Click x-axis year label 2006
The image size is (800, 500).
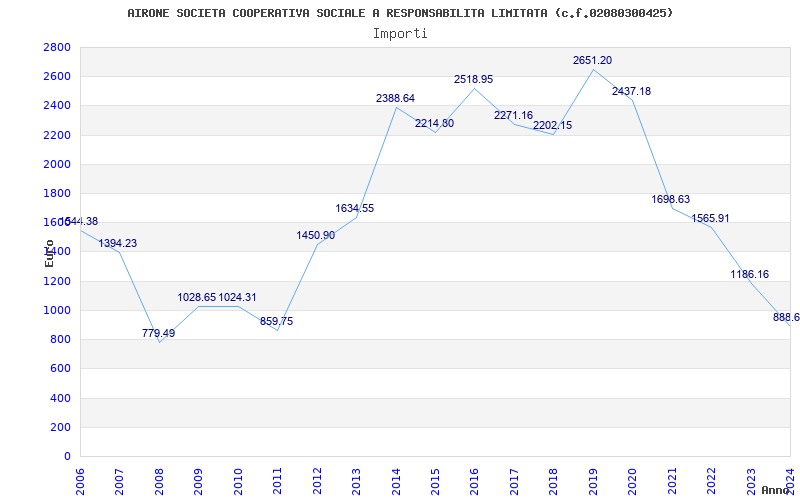(80, 481)
